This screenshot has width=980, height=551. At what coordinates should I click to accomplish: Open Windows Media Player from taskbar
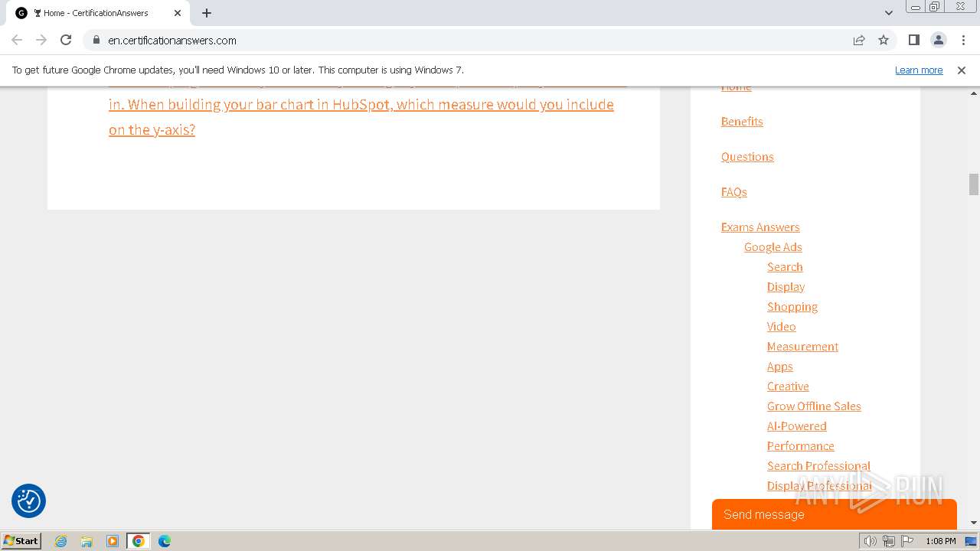[113, 541]
